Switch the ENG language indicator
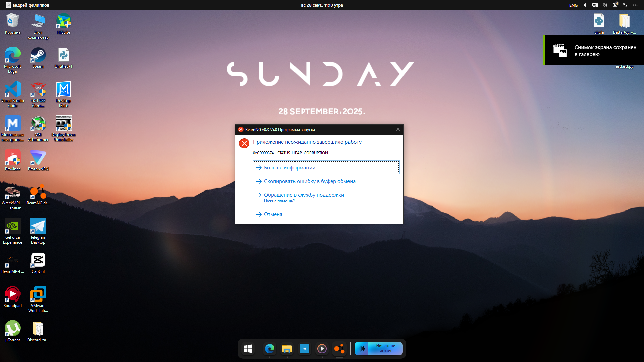 (573, 5)
